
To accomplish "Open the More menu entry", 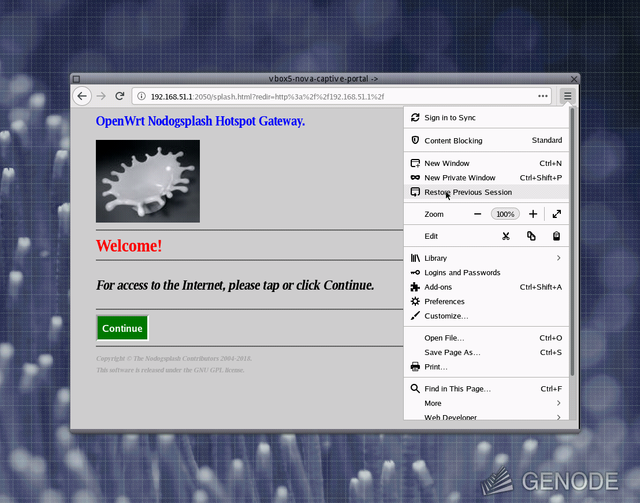I will pyautogui.click(x=487, y=403).
